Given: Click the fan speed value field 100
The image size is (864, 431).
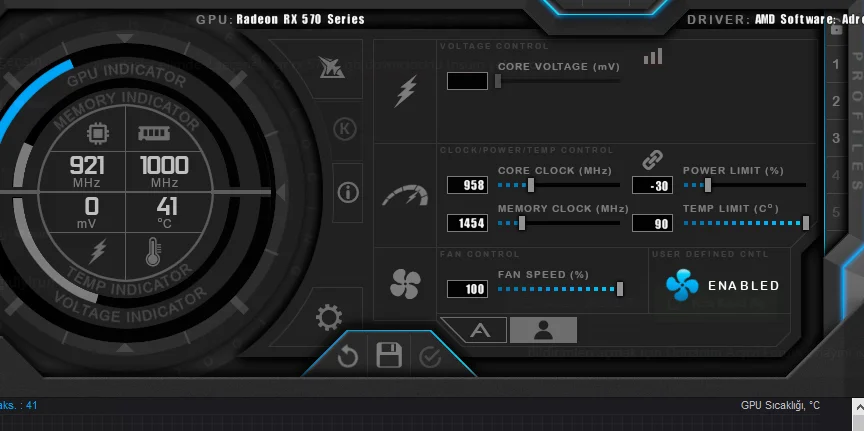Looking at the screenshot, I should (467, 289).
